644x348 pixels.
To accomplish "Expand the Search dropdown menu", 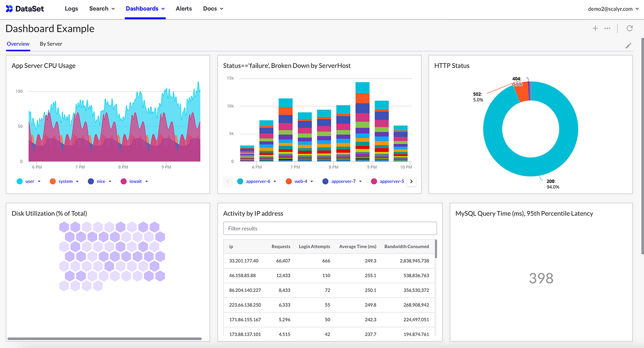I will click(x=102, y=9).
